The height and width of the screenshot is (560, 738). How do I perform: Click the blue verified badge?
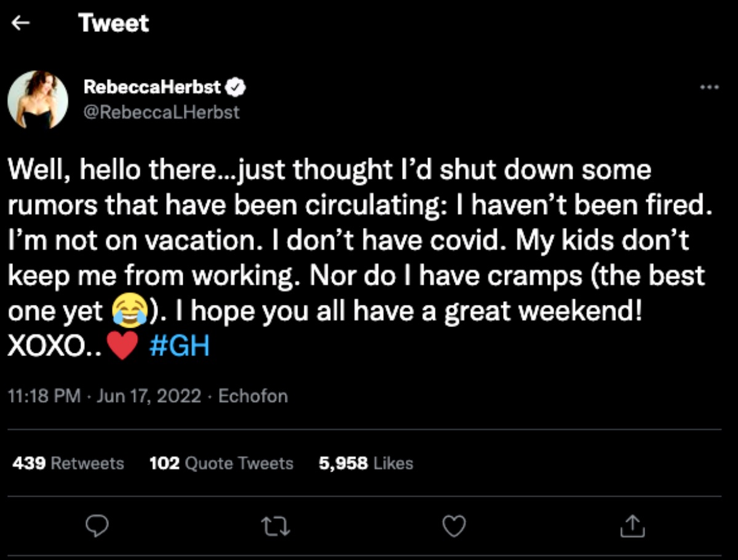pos(237,88)
